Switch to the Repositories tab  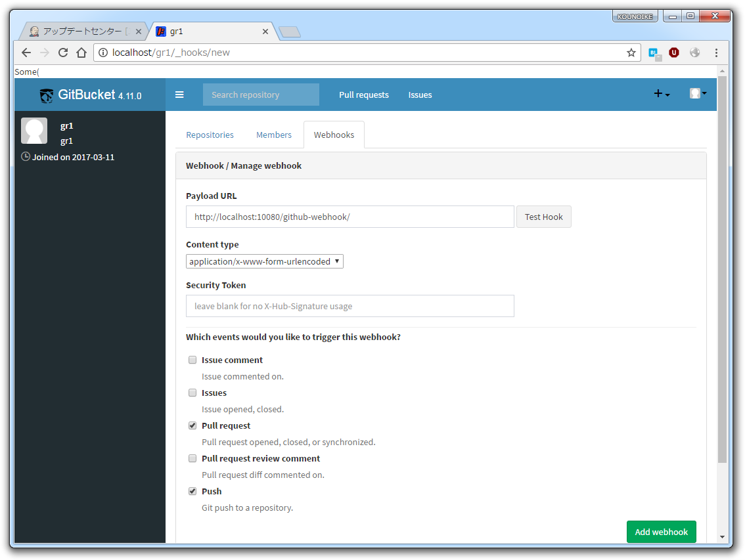(210, 135)
